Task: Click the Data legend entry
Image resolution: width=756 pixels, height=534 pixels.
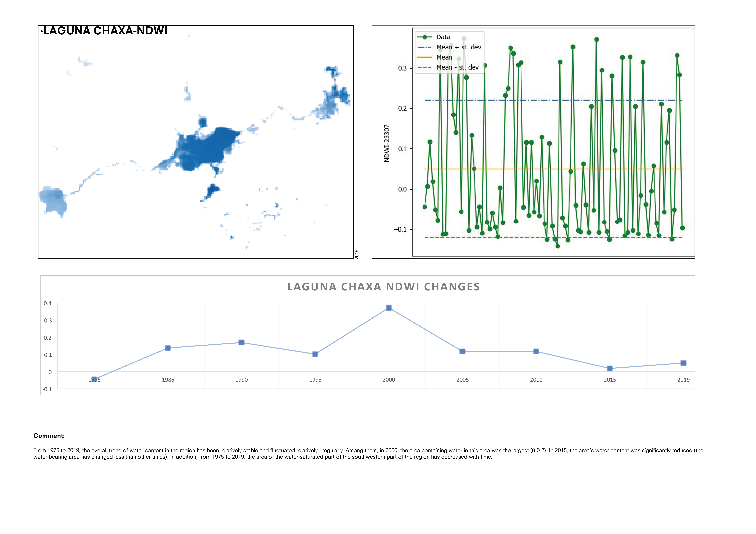Action: (434, 37)
